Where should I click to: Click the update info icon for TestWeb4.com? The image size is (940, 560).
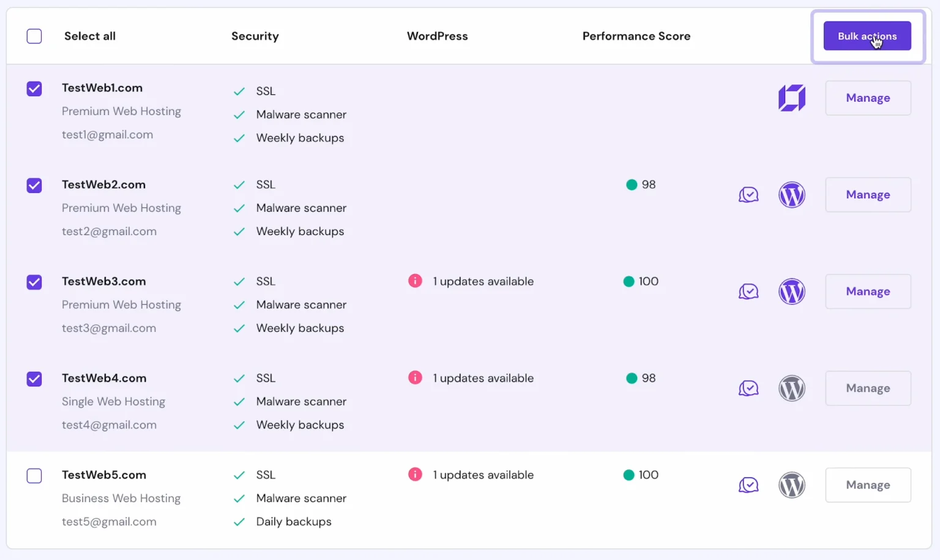tap(415, 378)
